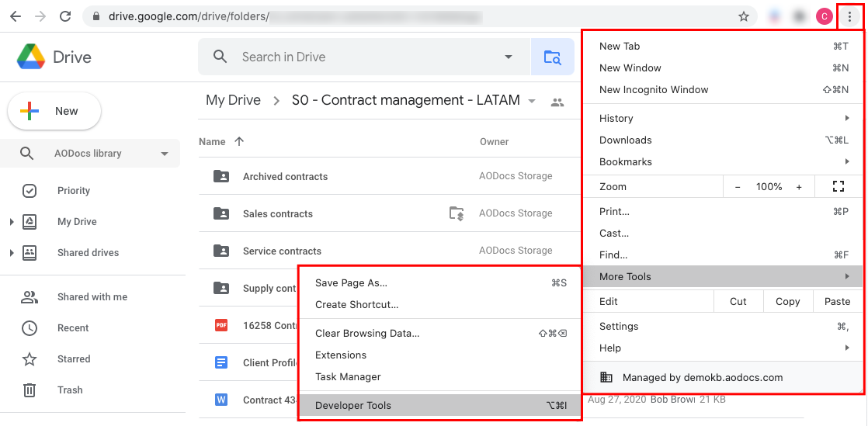Select New Incognito Window menu item
Screen dimensions: 868x426
pyautogui.click(x=724, y=89)
